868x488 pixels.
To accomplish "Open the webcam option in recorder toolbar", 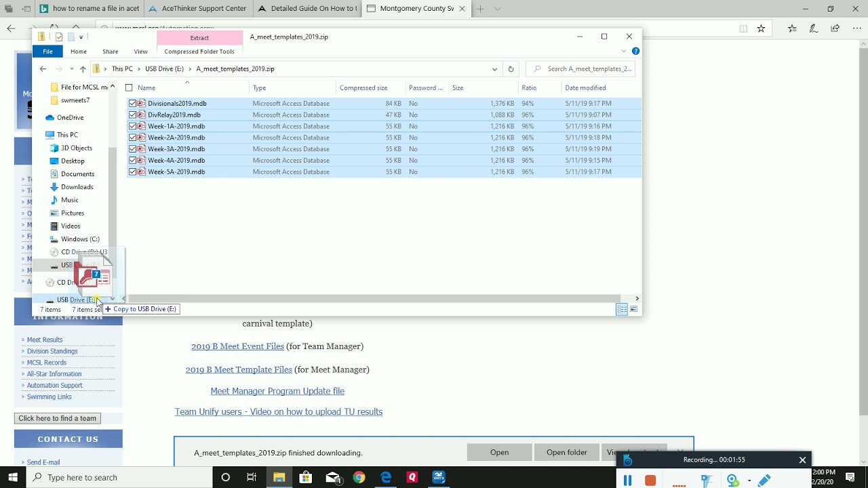I will coord(732,480).
